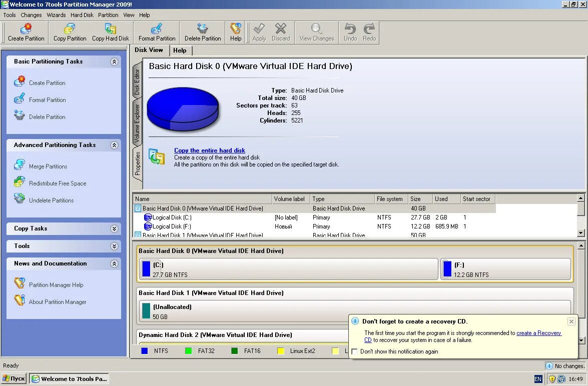Select Create Partition icon in Basic Partitioning Tasks

tap(20, 81)
